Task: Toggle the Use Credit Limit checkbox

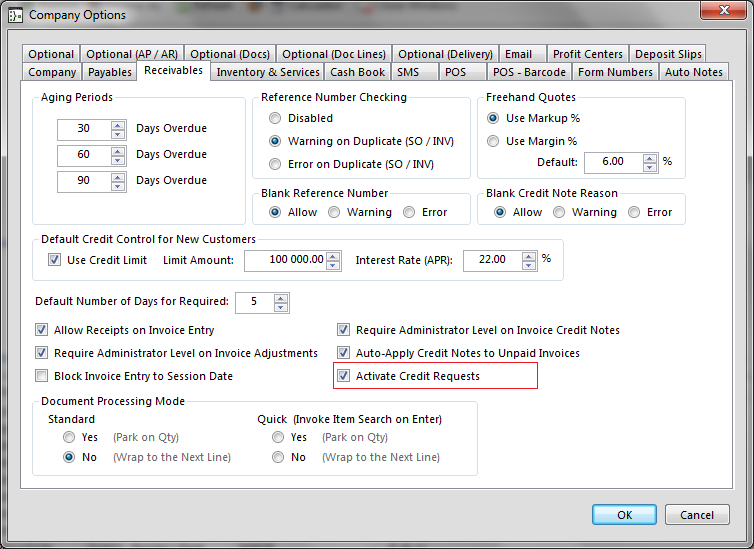Action: [55, 260]
